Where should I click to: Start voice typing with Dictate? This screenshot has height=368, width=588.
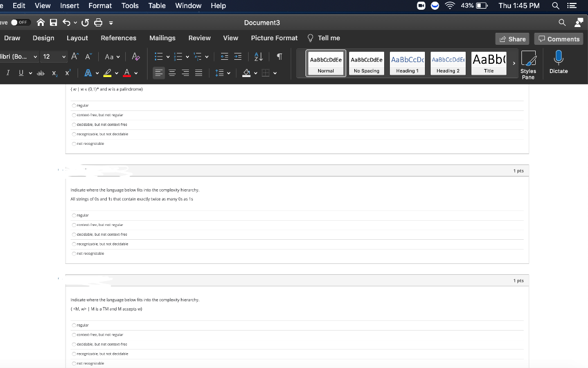tap(558, 62)
